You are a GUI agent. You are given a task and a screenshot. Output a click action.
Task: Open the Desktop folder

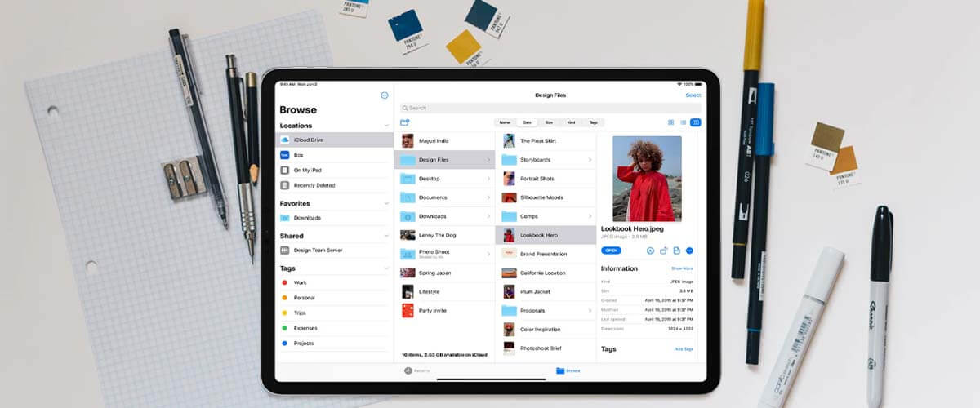tap(444, 179)
